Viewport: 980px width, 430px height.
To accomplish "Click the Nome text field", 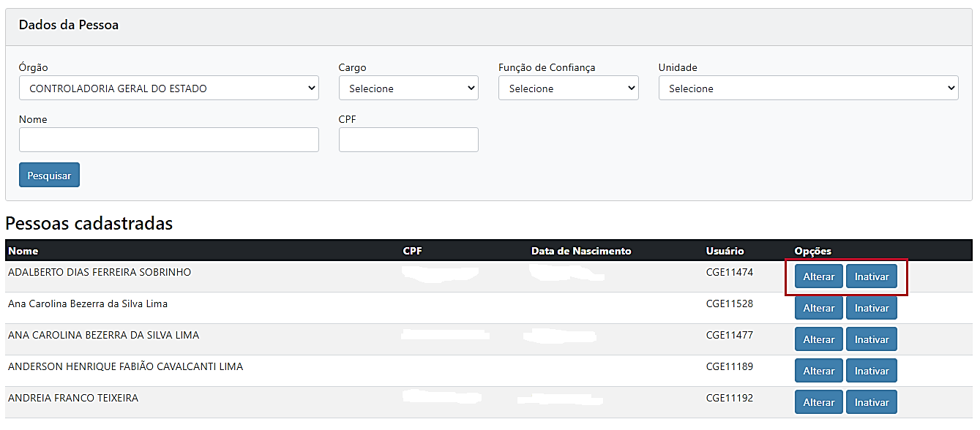I will click(168, 140).
